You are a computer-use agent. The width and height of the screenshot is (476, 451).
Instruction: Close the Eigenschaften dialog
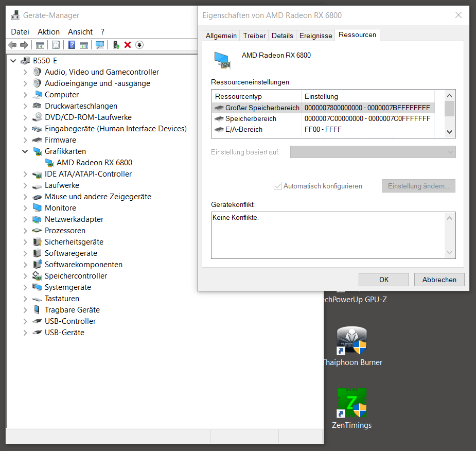[x=459, y=15]
